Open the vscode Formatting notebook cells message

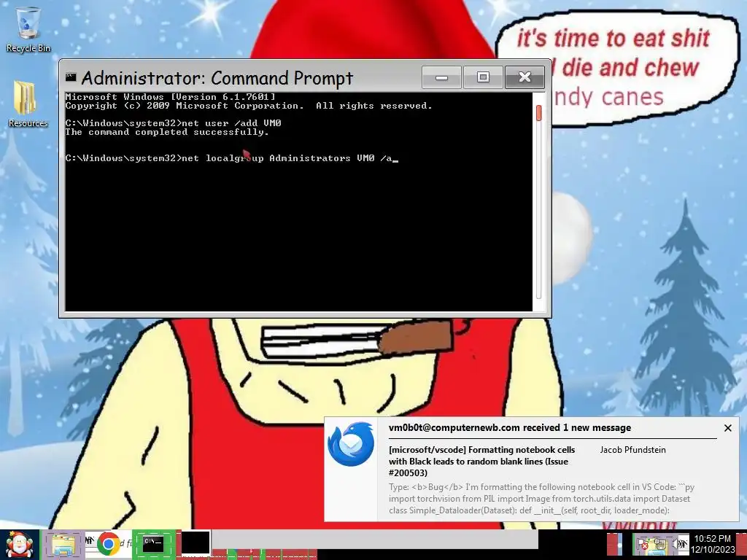tap(481, 461)
